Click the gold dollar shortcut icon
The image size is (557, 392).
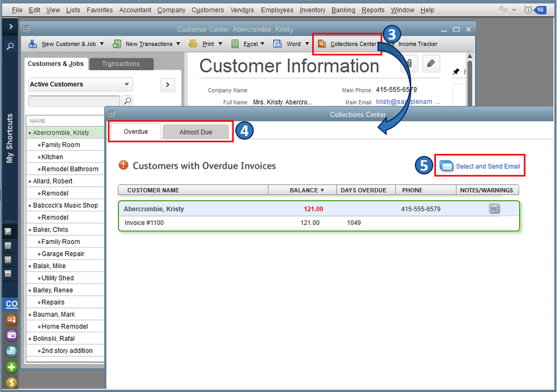pos(11,383)
